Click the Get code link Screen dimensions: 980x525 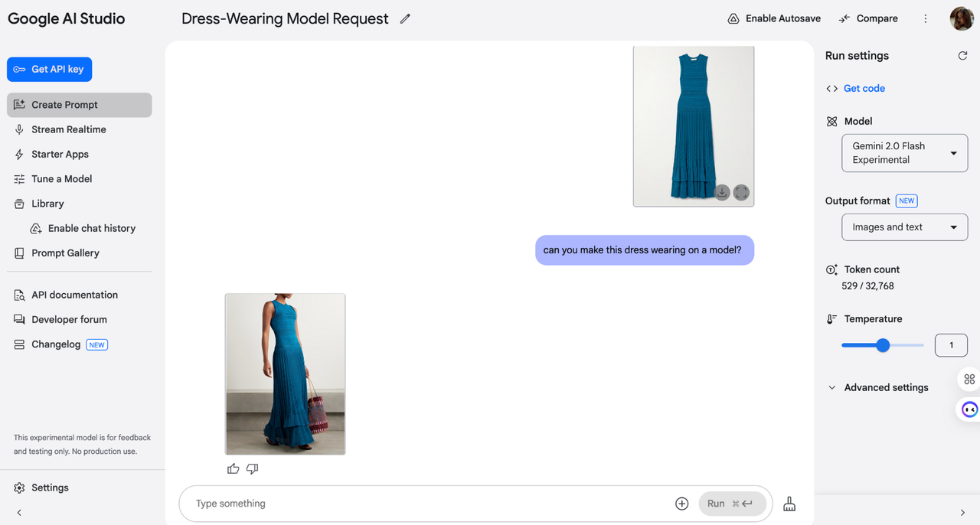[x=864, y=88]
